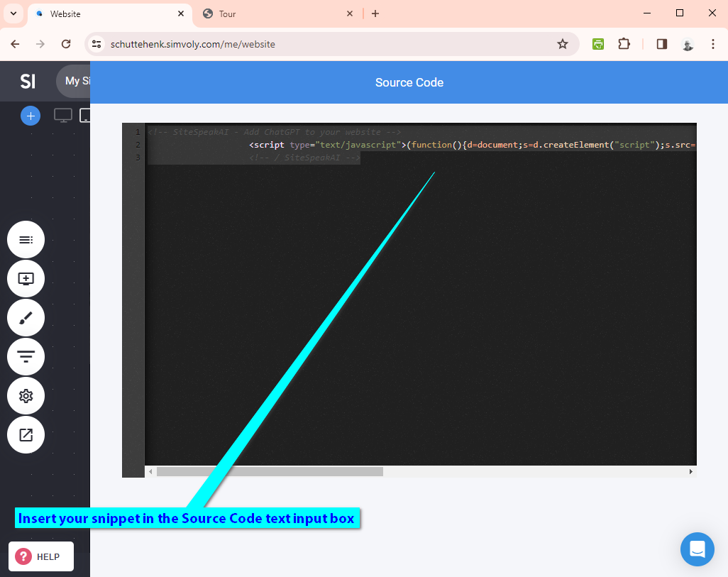Click inside the source code editor area
The width and height of the screenshot is (728, 577).
click(x=421, y=295)
